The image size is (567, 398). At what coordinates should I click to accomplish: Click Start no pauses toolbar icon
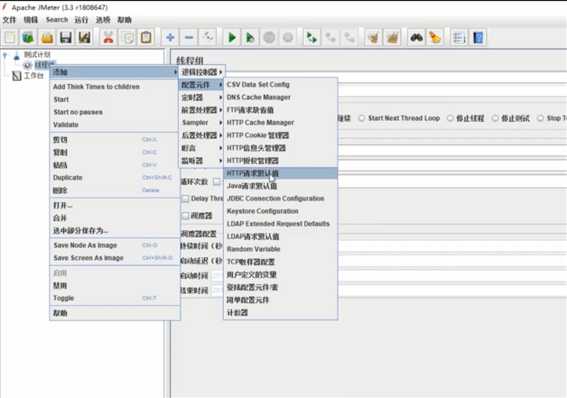(x=250, y=38)
